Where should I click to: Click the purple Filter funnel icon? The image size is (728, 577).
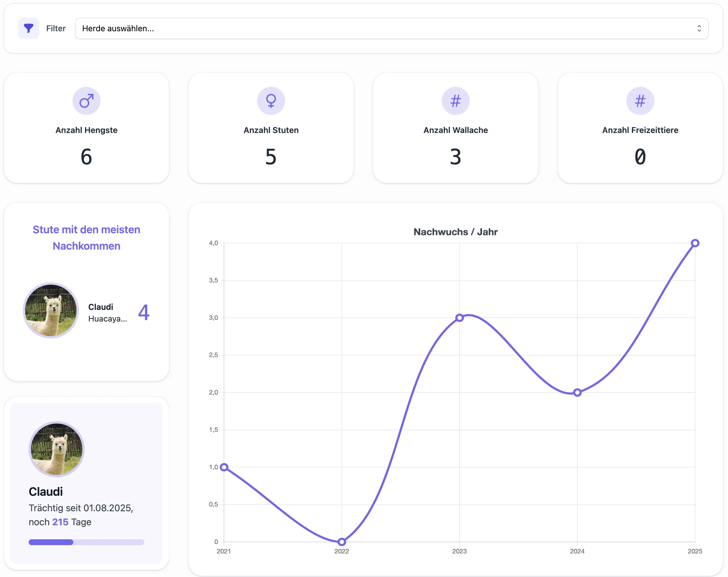pos(28,28)
